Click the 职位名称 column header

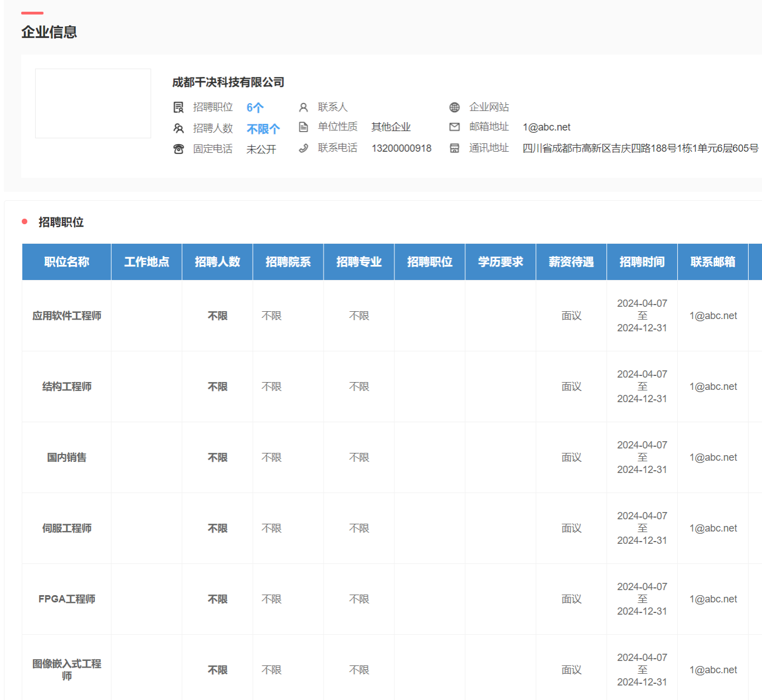[67, 262]
